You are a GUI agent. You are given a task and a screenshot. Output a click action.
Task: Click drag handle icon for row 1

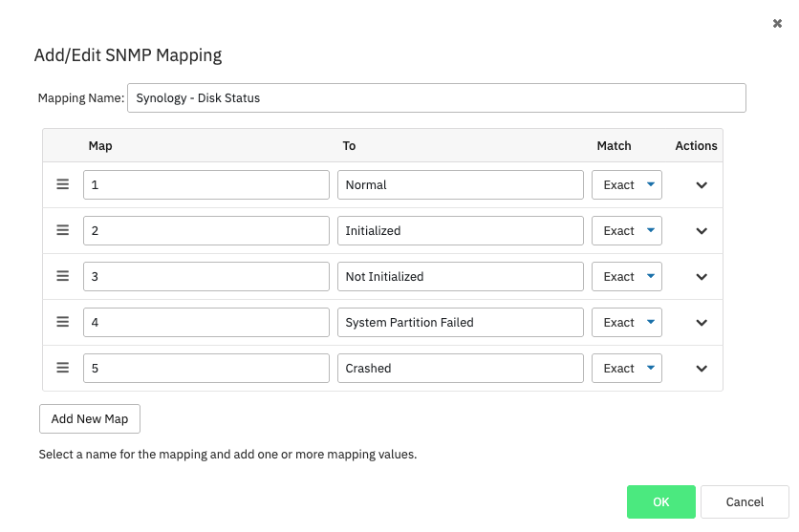point(63,184)
